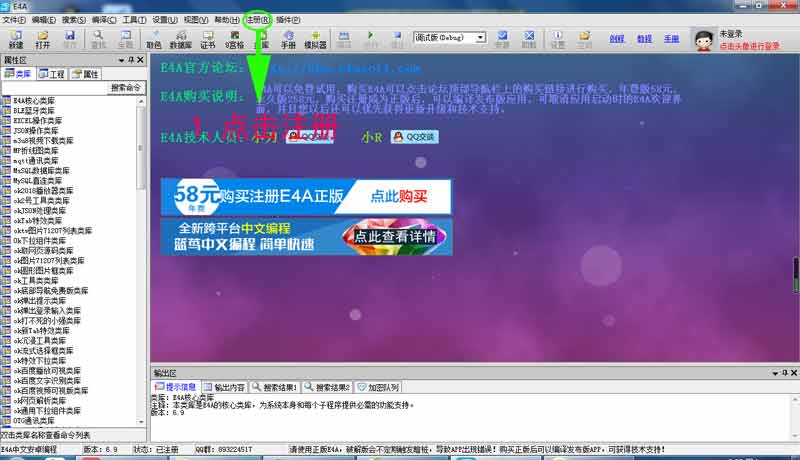
Task: Click the user avatar to log in
Action: [x=704, y=40]
